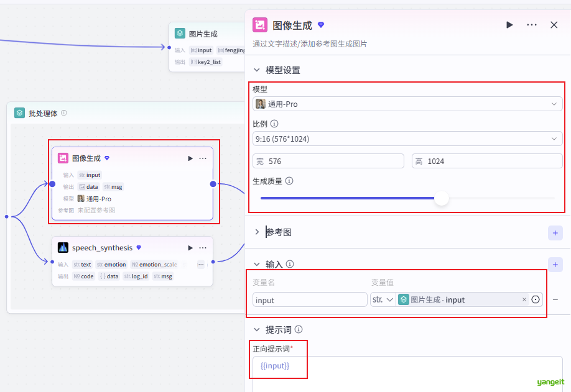
Task: Add a reference image with the 参考图 plus button
Action: tap(555, 232)
